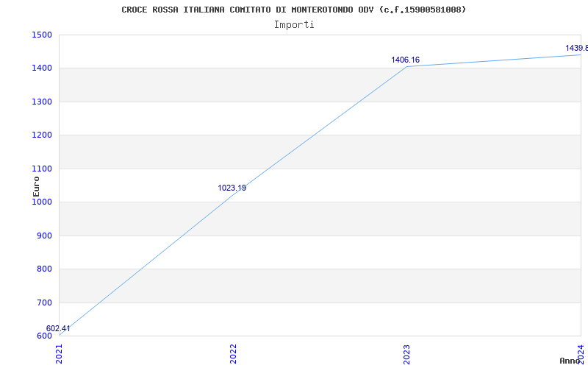This screenshot has width=588, height=368.
Task: Click the 2021 x-axis label
Action: coord(60,354)
